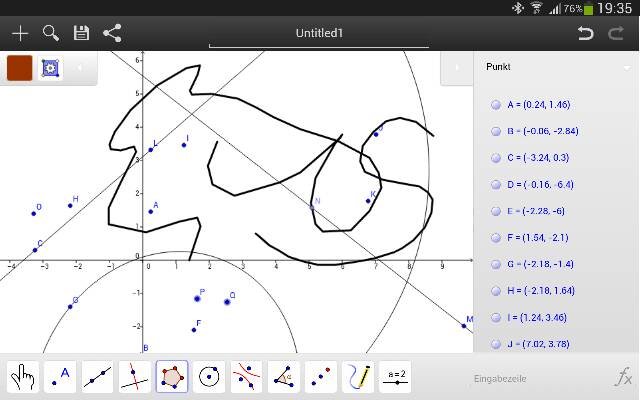640x400 pixels.
Task: Edit the Untitled1 title field
Action: click(x=319, y=34)
